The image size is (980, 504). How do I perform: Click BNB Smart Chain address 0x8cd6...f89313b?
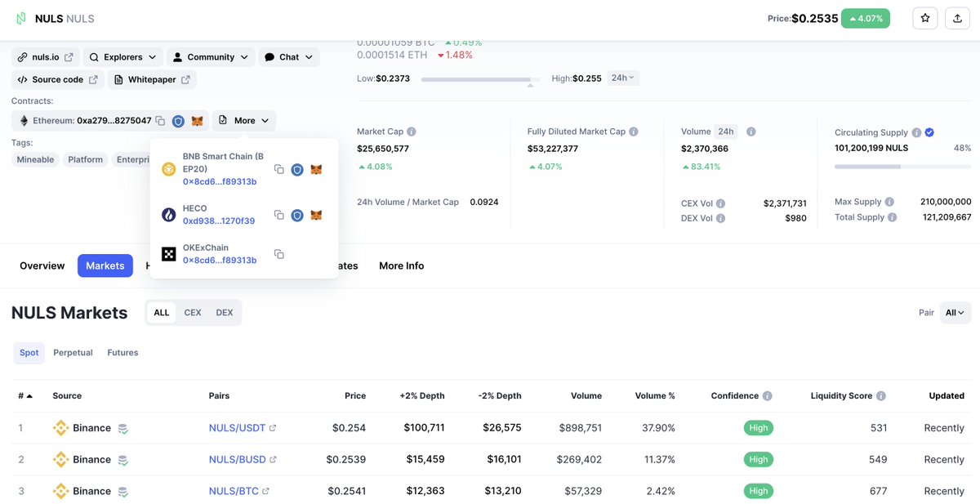click(x=220, y=181)
